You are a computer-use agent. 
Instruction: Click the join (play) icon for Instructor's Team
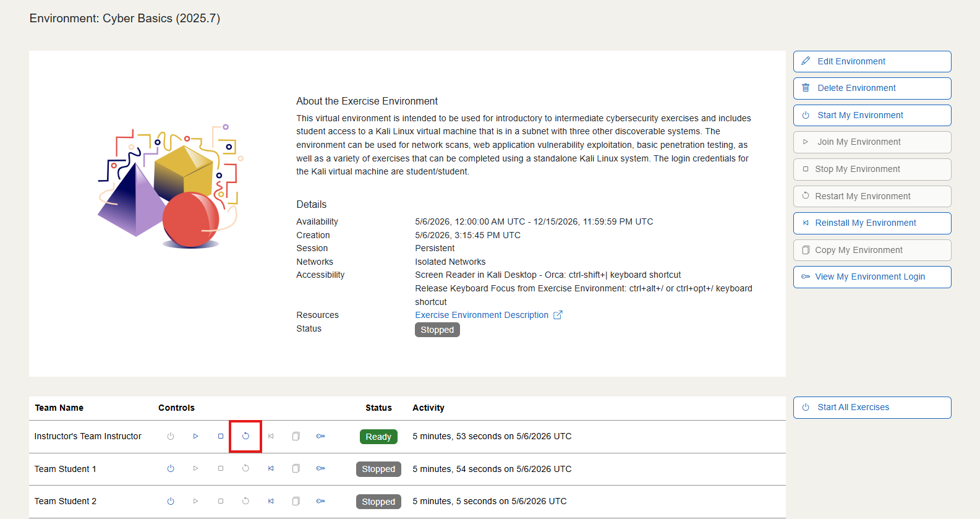click(x=195, y=436)
